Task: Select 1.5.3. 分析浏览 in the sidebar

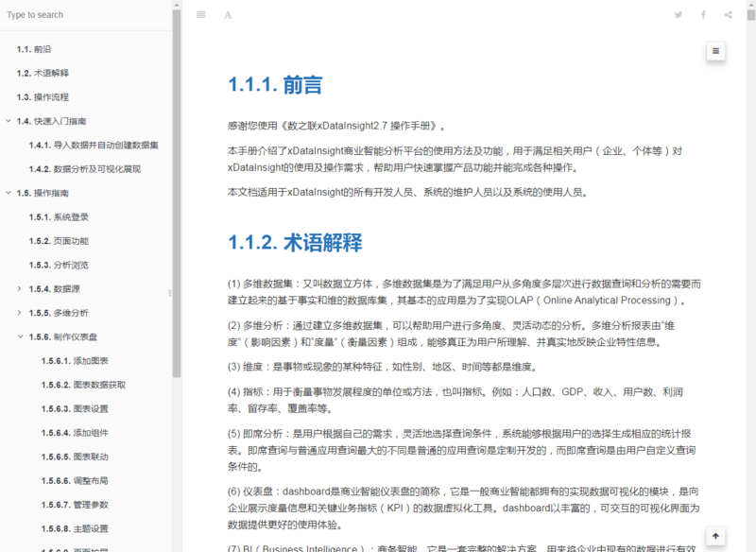Action: [x=59, y=266]
